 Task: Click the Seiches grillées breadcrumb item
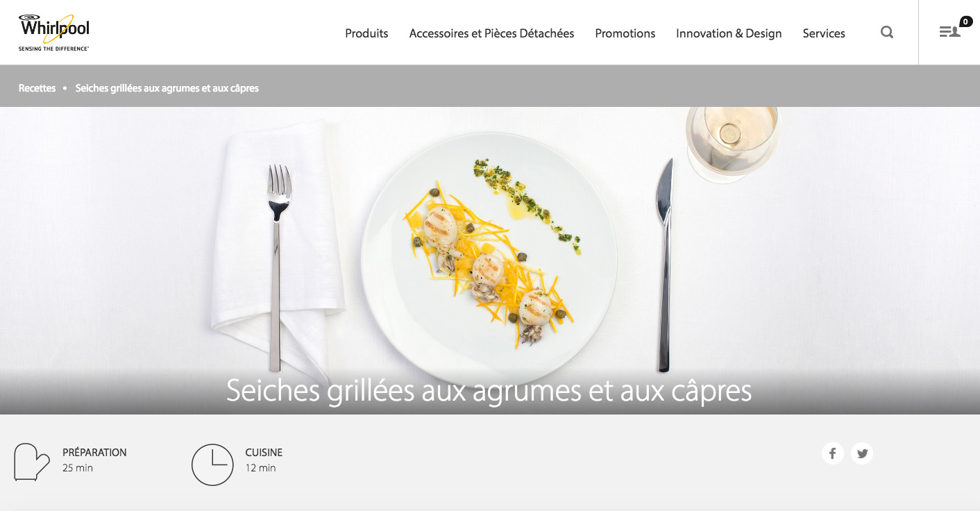(167, 88)
